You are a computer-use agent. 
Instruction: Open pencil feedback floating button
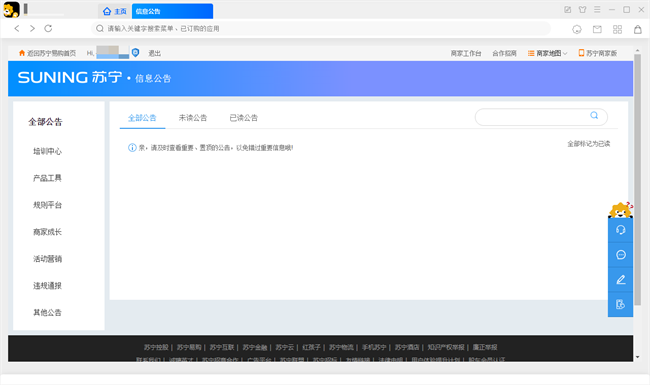coord(621,280)
